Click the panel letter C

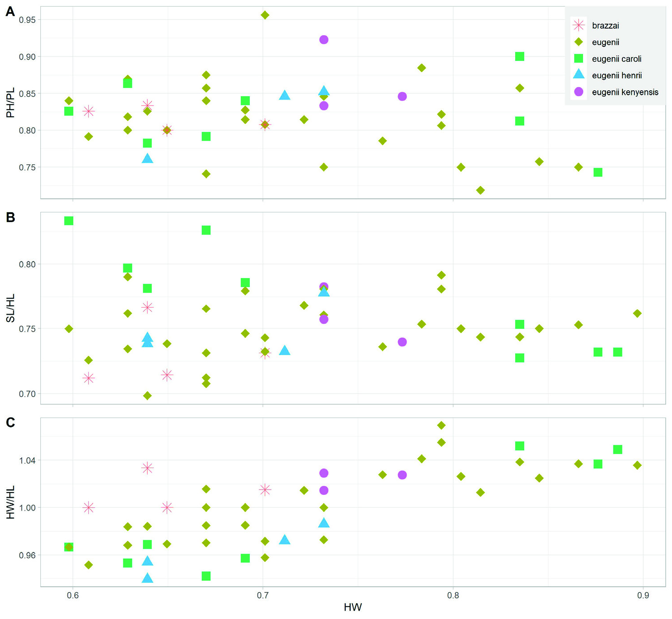click(x=10, y=422)
